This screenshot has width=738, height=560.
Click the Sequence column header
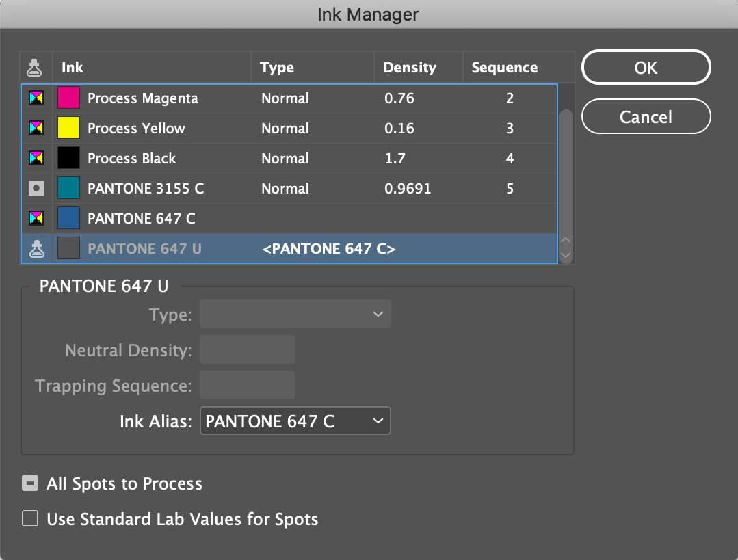pyautogui.click(x=518, y=67)
